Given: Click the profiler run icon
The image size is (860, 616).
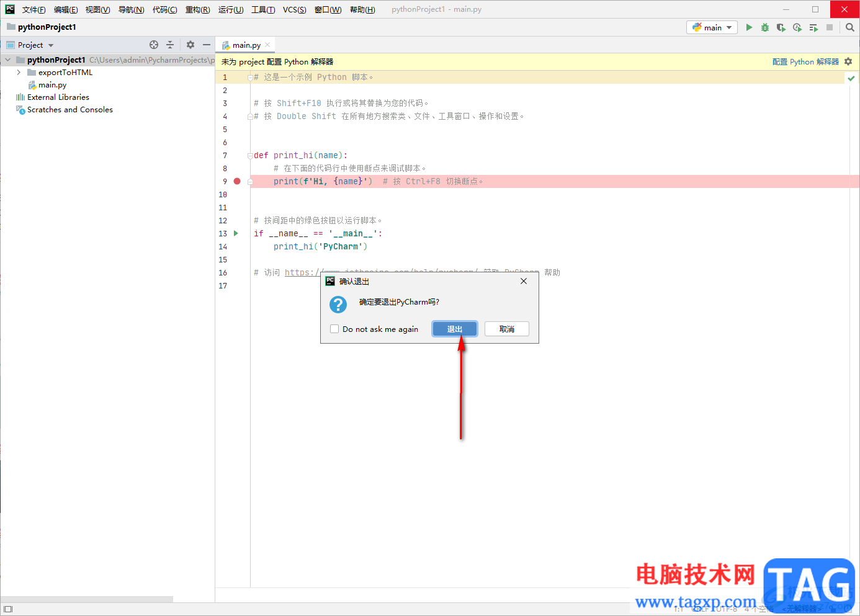Looking at the screenshot, I should coord(797,27).
